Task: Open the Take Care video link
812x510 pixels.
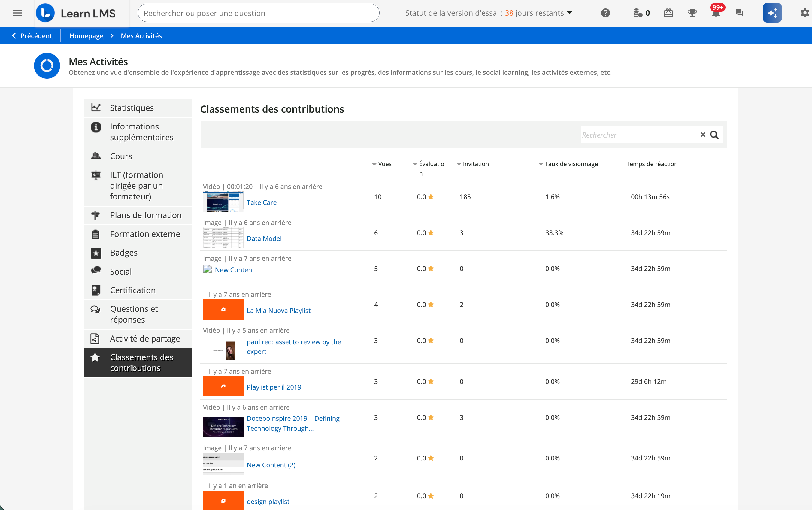Action: (262, 202)
